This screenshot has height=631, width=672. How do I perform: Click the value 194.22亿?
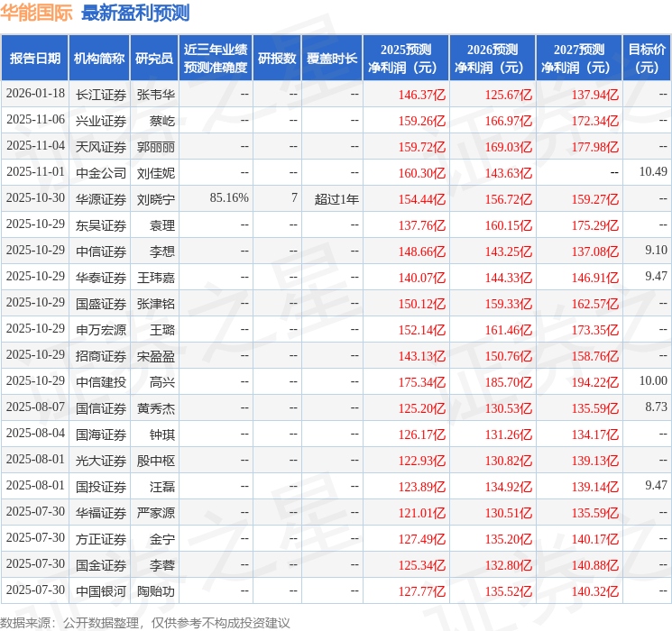coord(595,382)
